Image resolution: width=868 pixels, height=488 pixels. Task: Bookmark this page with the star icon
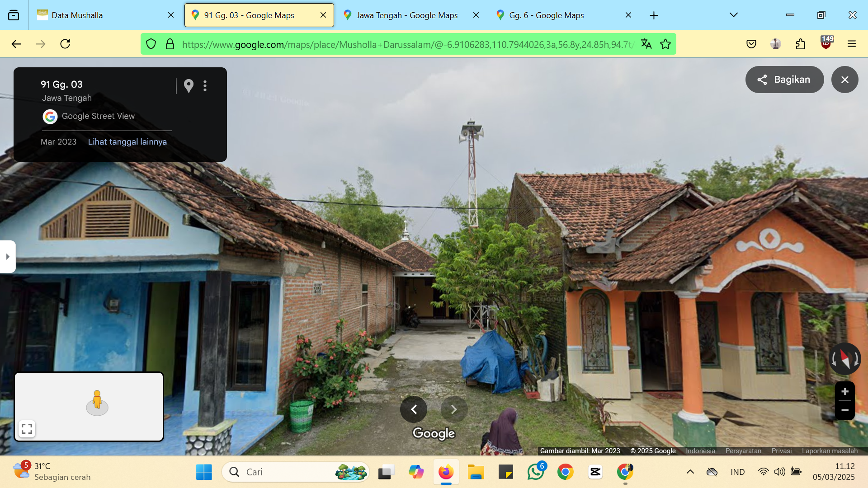(x=665, y=44)
